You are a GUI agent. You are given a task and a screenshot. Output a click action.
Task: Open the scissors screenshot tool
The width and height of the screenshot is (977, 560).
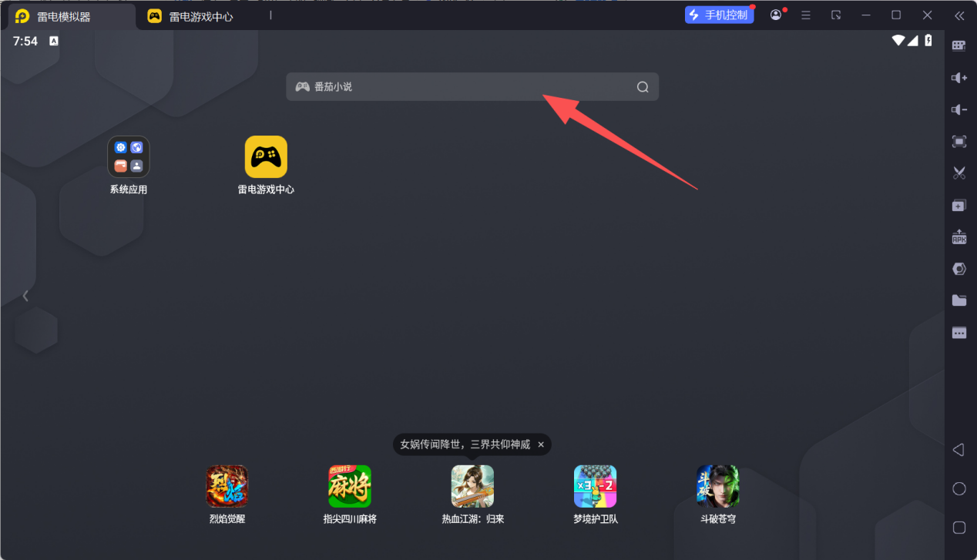coord(959,173)
